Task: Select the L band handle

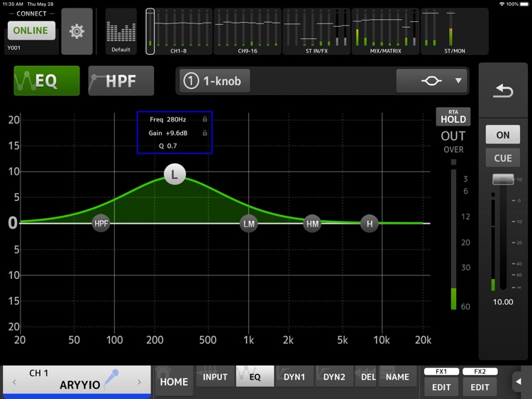Action: coord(174,174)
